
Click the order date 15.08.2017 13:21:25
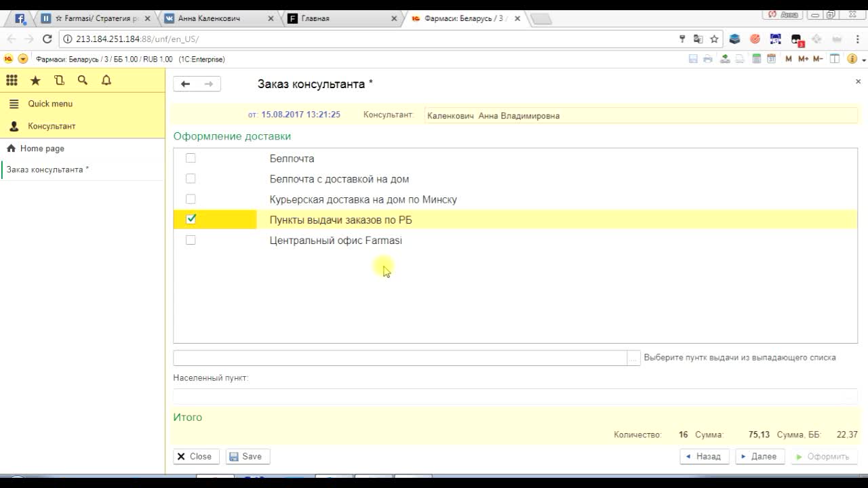(x=300, y=115)
